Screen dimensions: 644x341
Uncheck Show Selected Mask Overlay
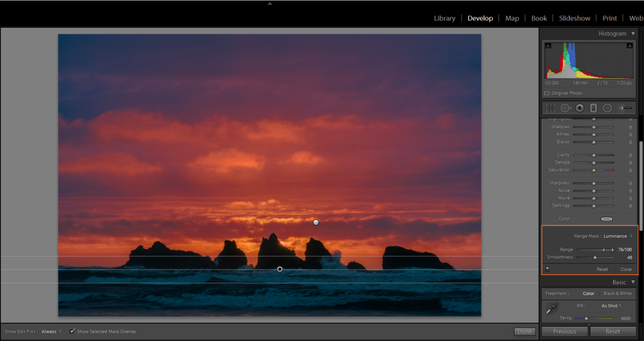pyautogui.click(x=72, y=331)
